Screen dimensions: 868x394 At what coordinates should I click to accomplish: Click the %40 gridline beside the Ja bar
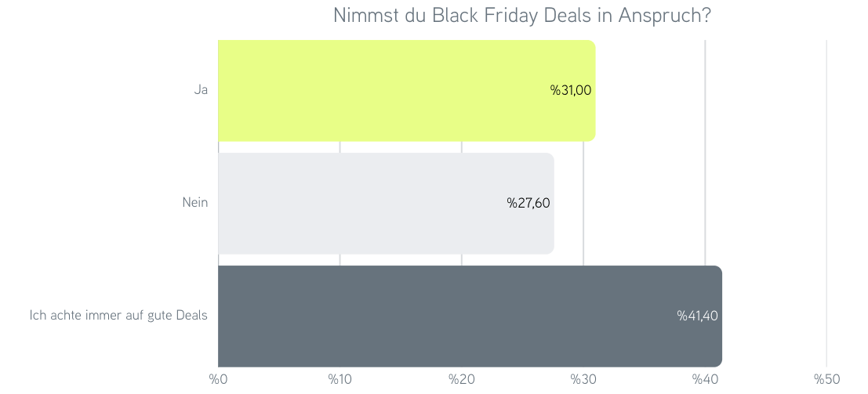705,90
